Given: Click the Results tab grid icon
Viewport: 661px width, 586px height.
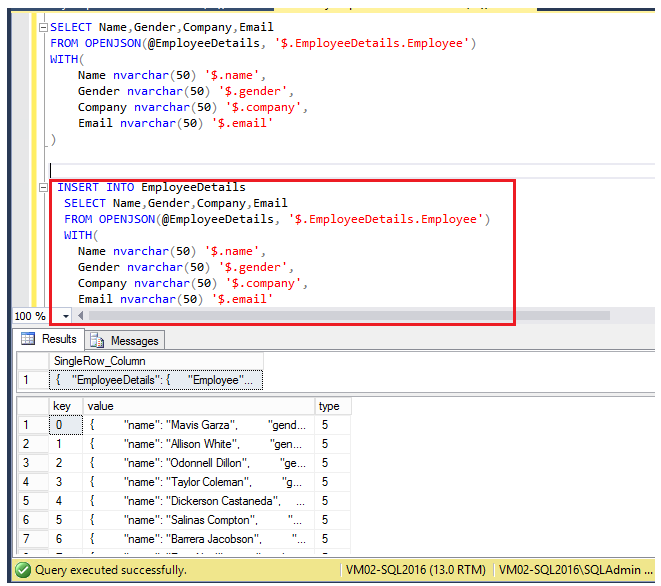Looking at the screenshot, I should (28, 339).
